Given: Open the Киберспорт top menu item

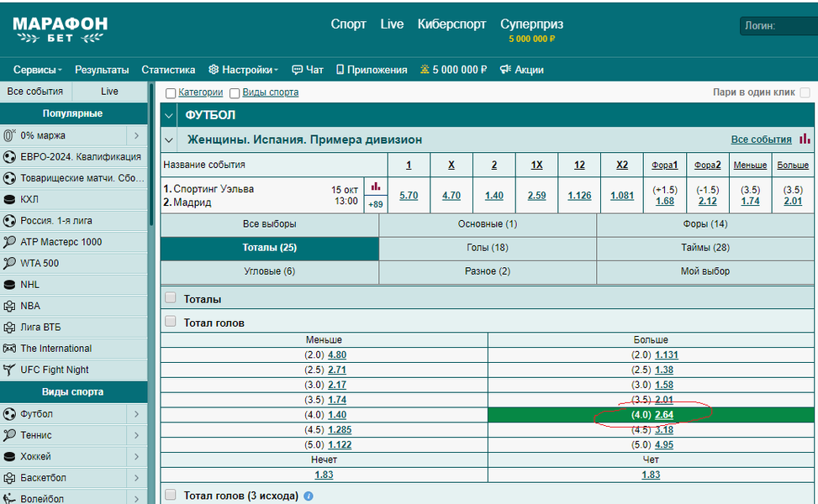Looking at the screenshot, I should pyautogui.click(x=451, y=24).
